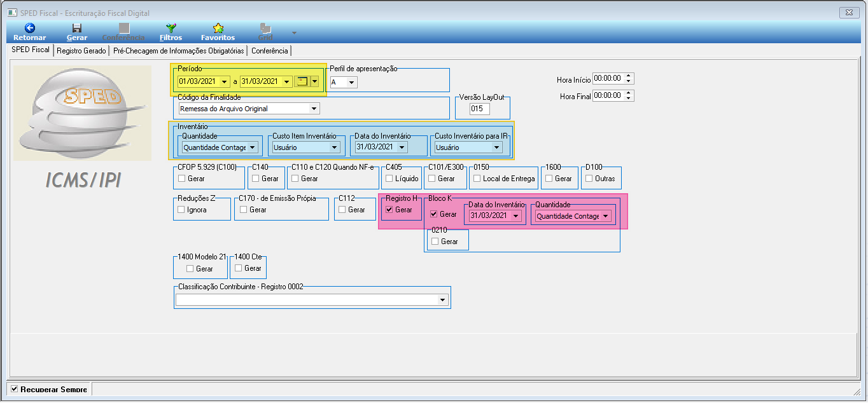This screenshot has width=868, height=403.
Task: Expand the Grid toolbar dropdown arrow
Action: [x=294, y=32]
